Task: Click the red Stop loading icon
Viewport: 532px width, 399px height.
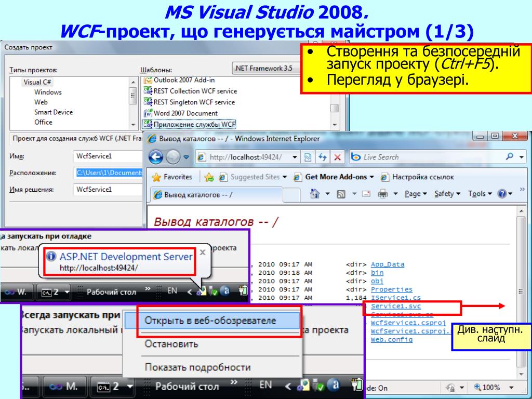Action: tap(337, 157)
